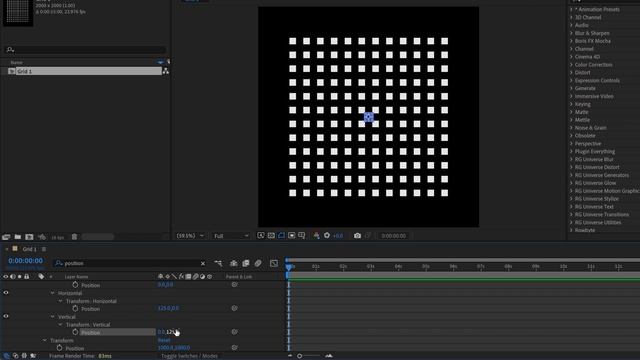Click the lock column header icon

click(x=27, y=277)
